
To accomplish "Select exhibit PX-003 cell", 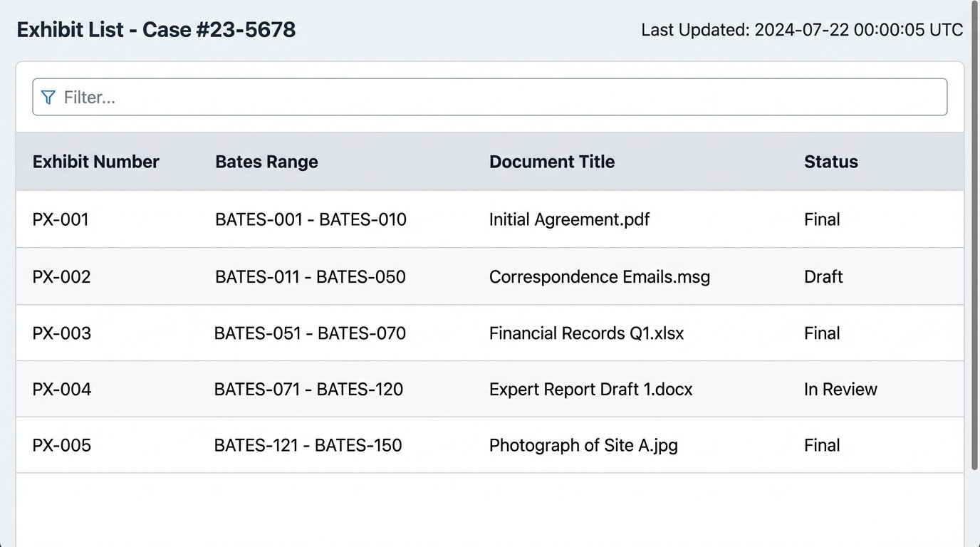I will point(61,333).
